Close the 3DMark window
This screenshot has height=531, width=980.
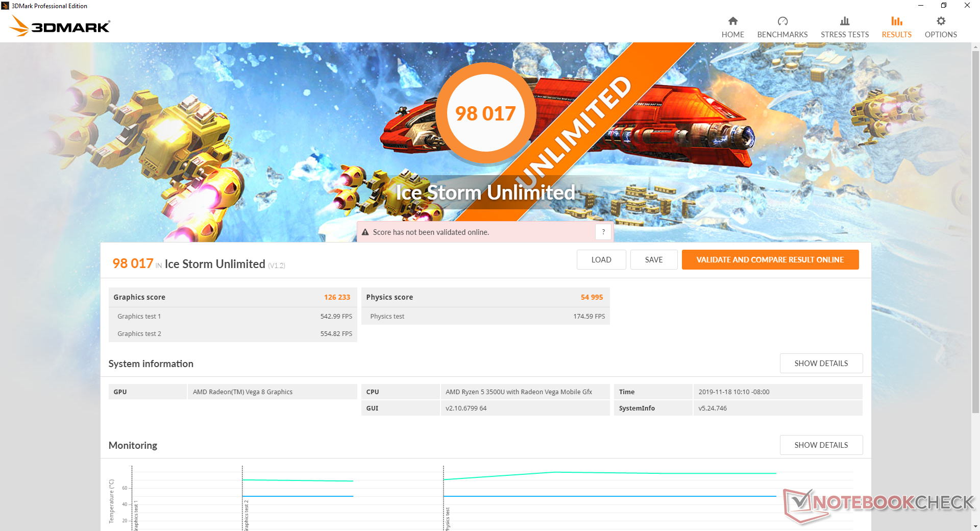pyautogui.click(x=967, y=6)
